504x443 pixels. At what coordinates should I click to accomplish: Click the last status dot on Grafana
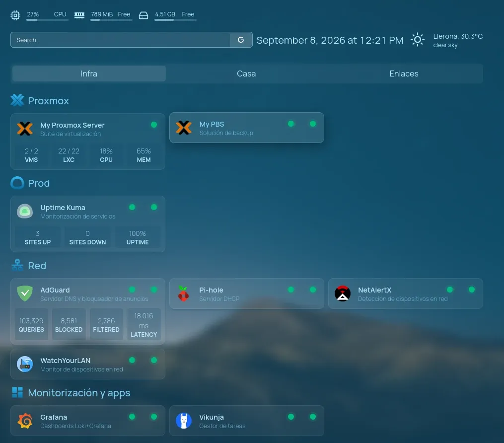point(154,417)
